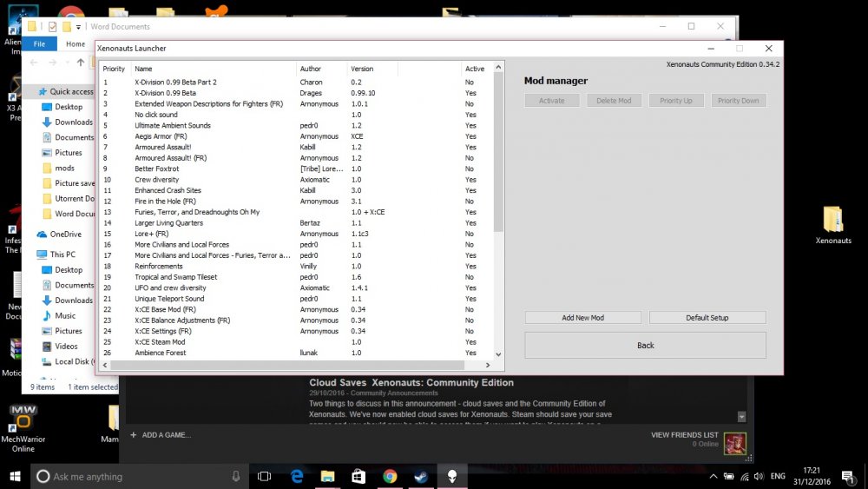Select the Crew diversity mod
Viewport: 868px width, 489px height.
coord(296,180)
